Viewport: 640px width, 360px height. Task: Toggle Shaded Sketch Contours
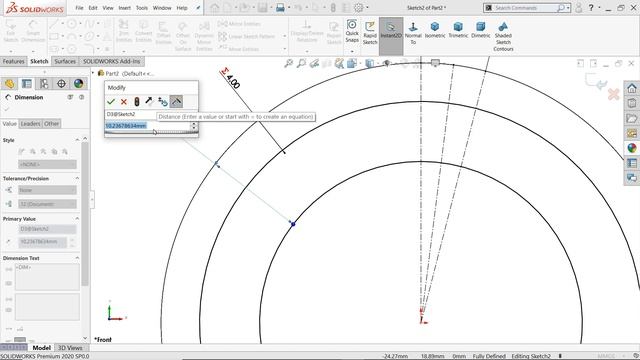[503, 36]
